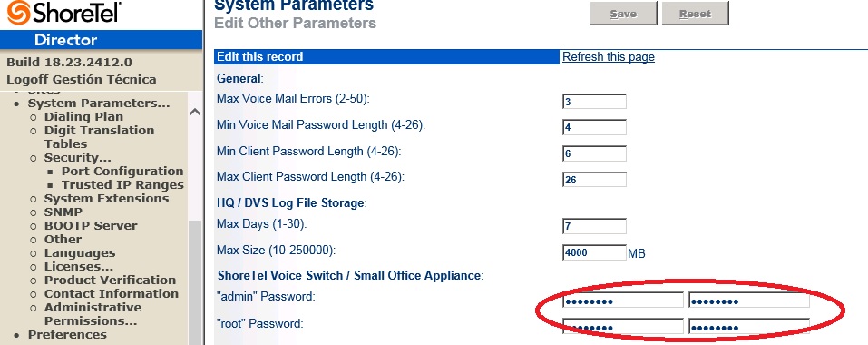
Task: Click the Reset button
Action: [x=695, y=14]
